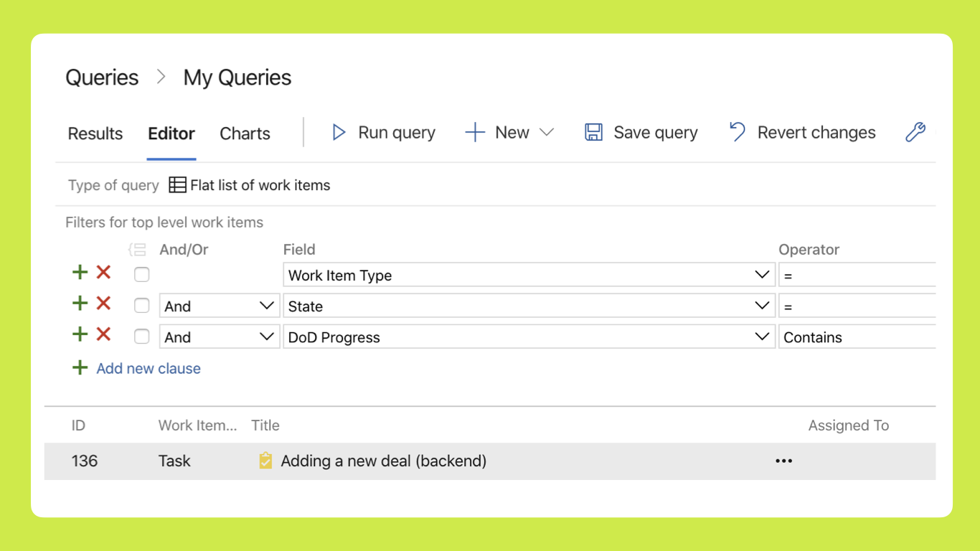The width and height of the screenshot is (980, 551).
Task: Add a clause above Work Item Type using plus icon
Action: [x=79, y=273]
